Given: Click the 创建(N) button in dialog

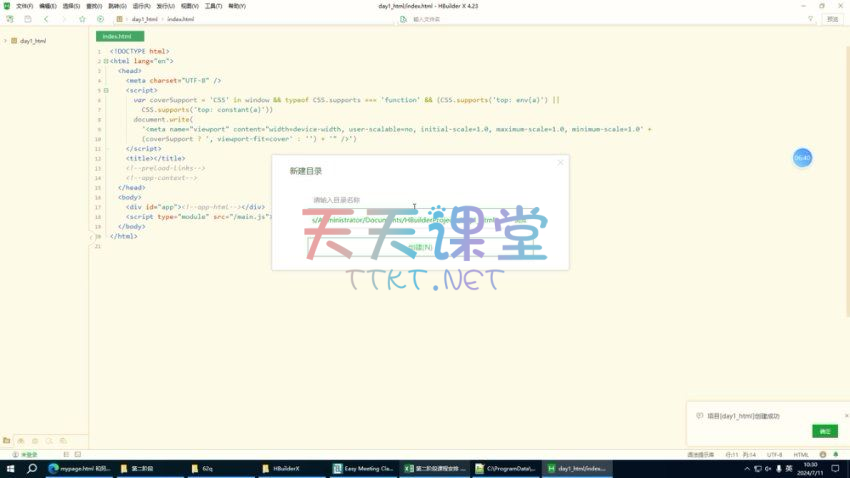Looking at the screenshot, I should (x=420, y=247).
